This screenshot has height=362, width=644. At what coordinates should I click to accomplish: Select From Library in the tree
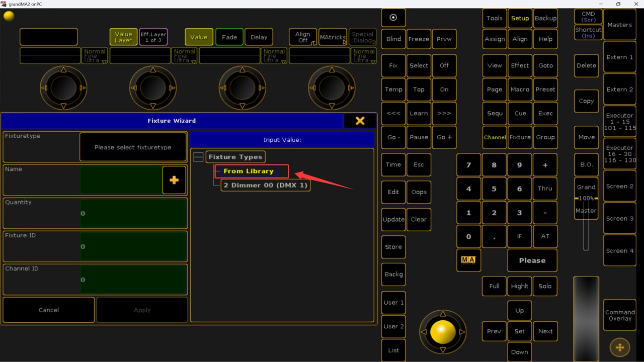249,171
